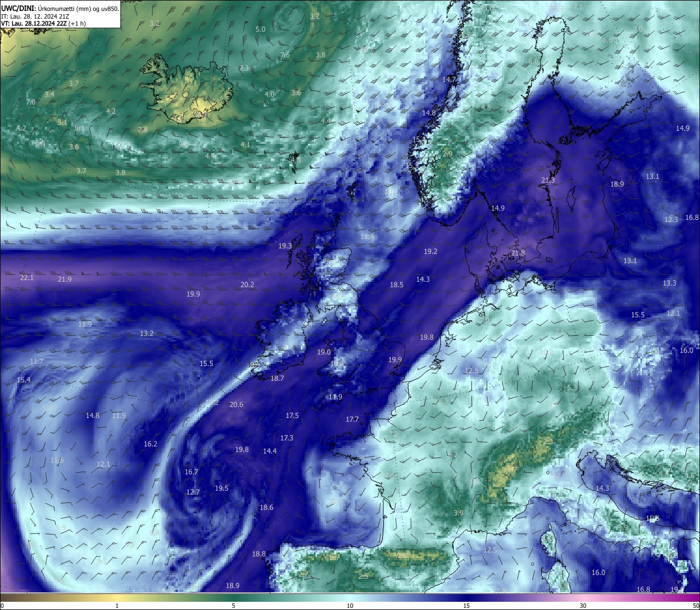Click the 19.3 value near Scotland

point(285,246)
